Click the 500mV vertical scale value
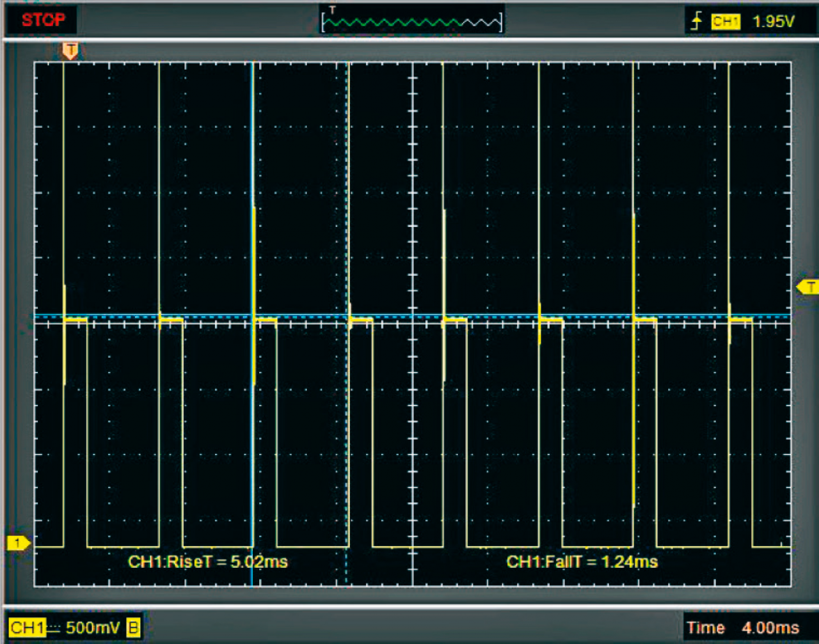819x644 pixels. tap(93, 627)
